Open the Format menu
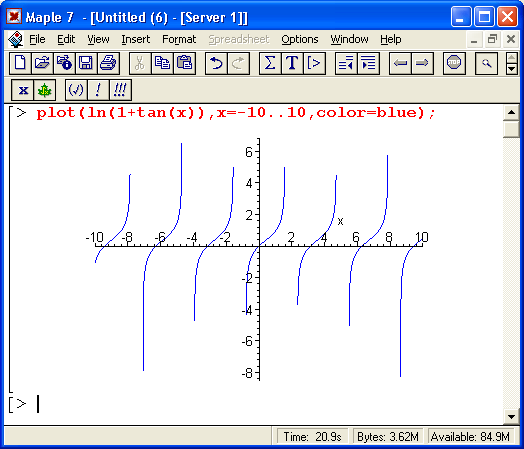Screen dimensions: 524x449 179,39
